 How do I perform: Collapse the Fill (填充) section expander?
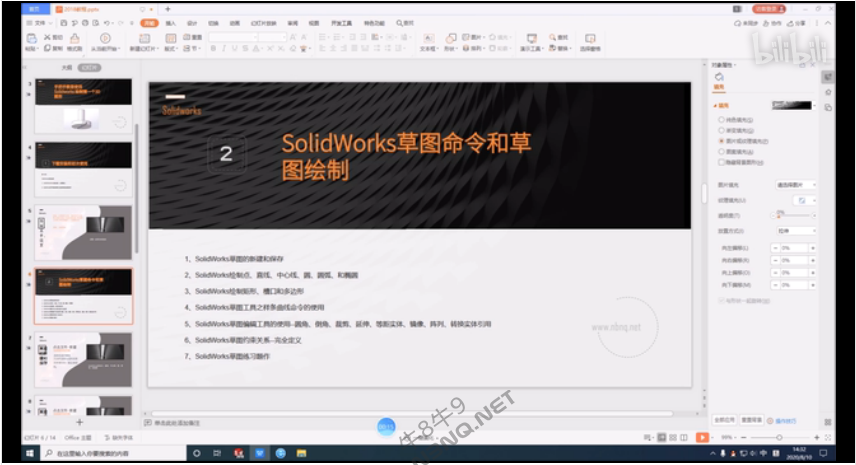click(x=715, y=106)
